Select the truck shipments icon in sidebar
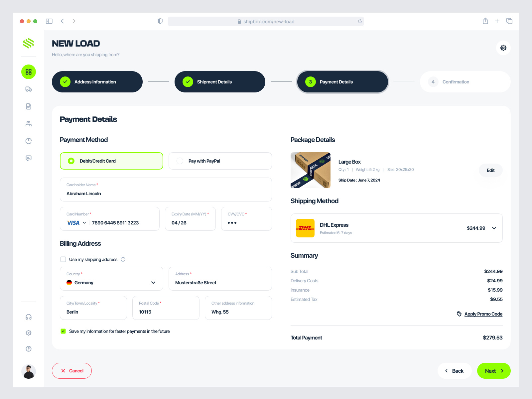 [x=28, y=89]
